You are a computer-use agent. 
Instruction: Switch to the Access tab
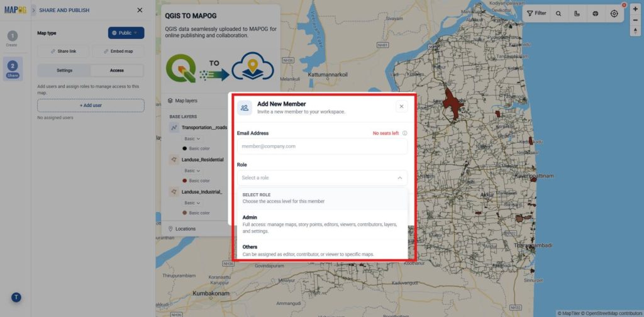[116, 70]
